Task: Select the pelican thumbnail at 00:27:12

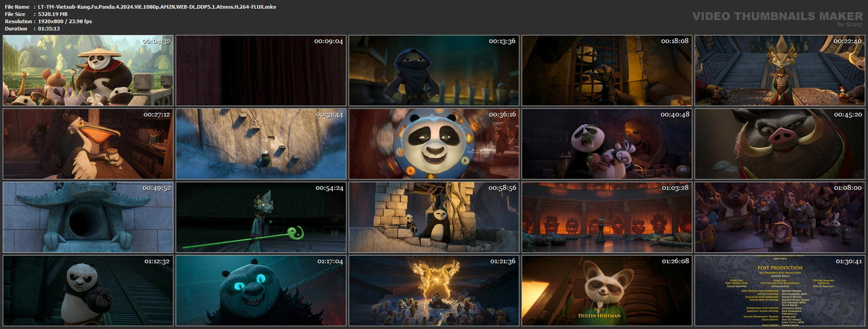Action: point(88,144)
